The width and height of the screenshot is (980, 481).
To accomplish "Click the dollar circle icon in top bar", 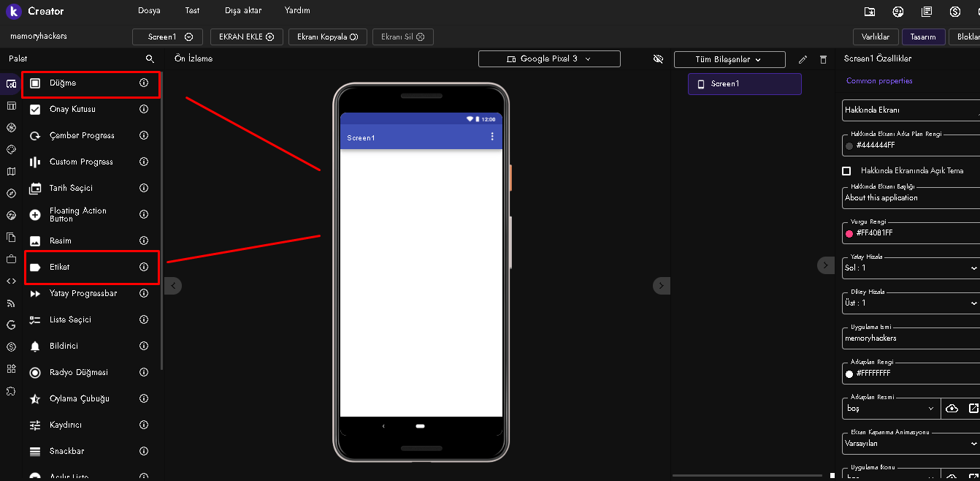I will pos(955,11).
